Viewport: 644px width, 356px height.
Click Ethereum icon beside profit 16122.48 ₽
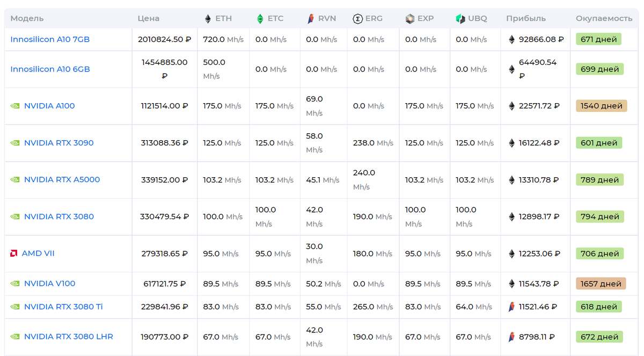[x=511, y=143]
